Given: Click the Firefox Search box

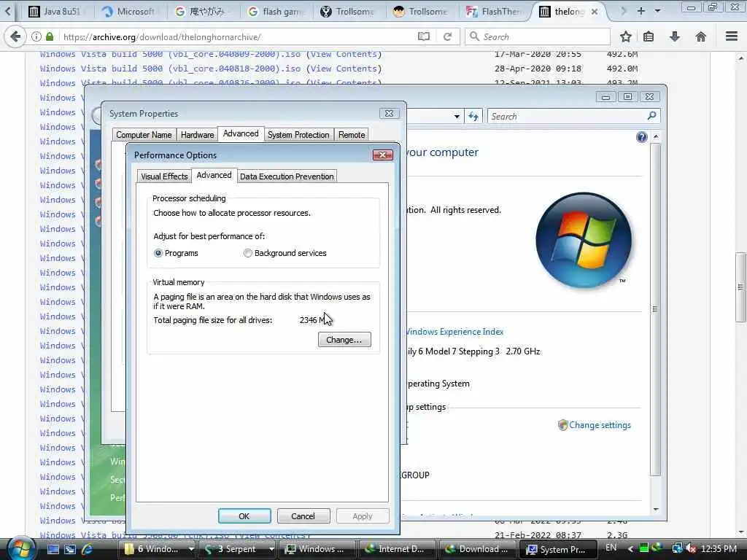Looking at the screenshot, I should pyautogui.click(x=538, y=36).
